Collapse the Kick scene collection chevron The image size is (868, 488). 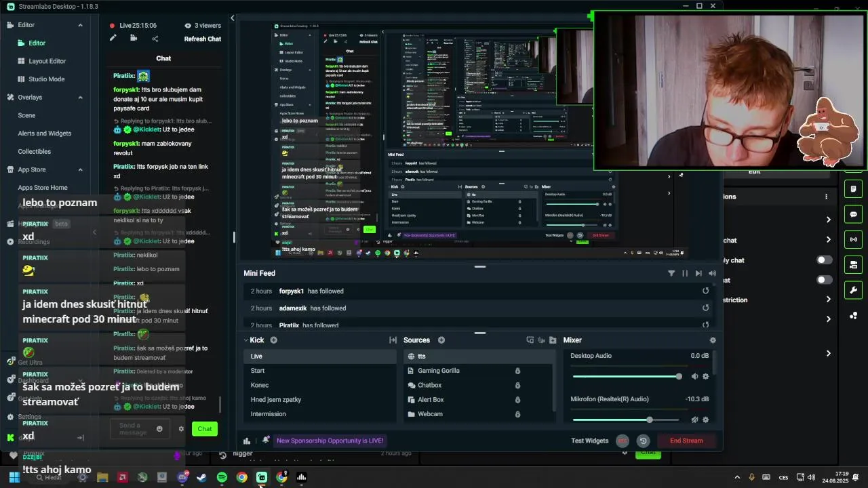click(x=246, y=340)
